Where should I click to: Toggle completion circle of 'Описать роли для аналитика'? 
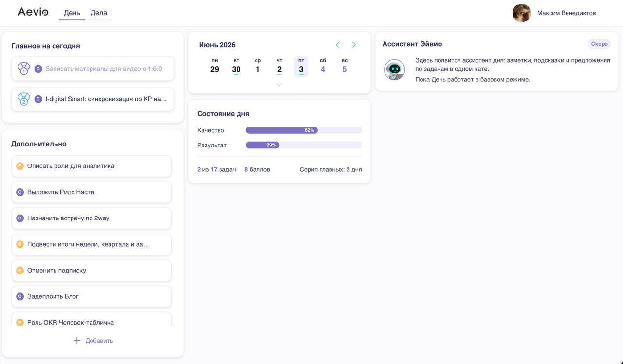[20, 166]
